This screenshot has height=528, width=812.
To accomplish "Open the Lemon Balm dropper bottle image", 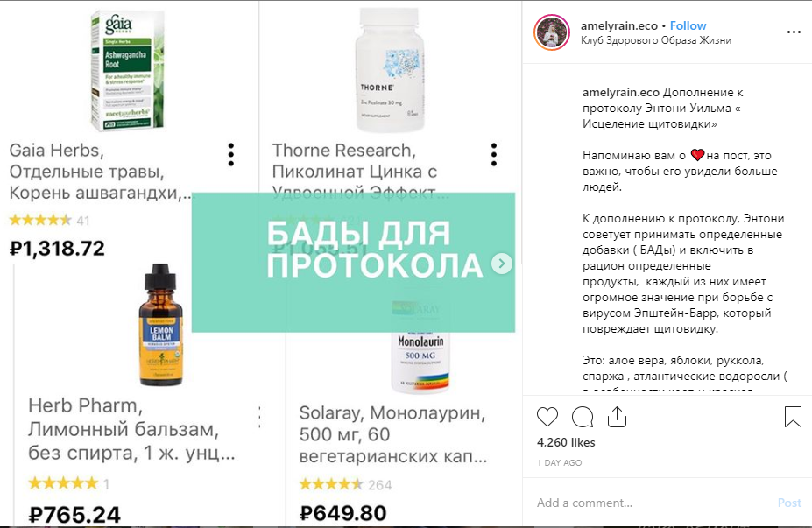I will pos(161,325).
